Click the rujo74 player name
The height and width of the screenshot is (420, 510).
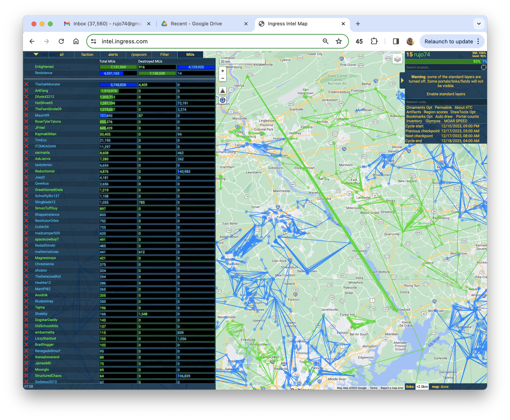click(x=422, y=55)
